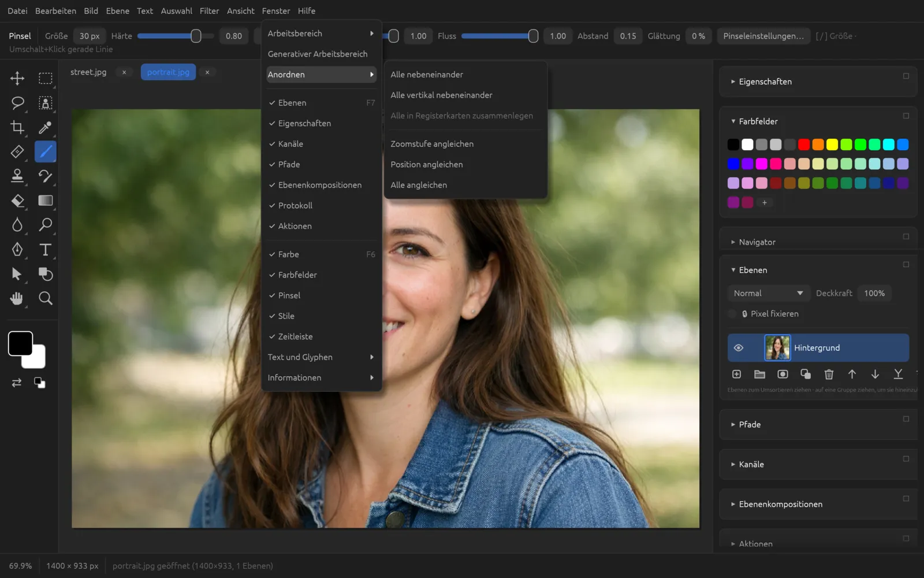Close the portrait.jpg tab
The width and height of the screenshot is (924, 578).
click(207, 72)
